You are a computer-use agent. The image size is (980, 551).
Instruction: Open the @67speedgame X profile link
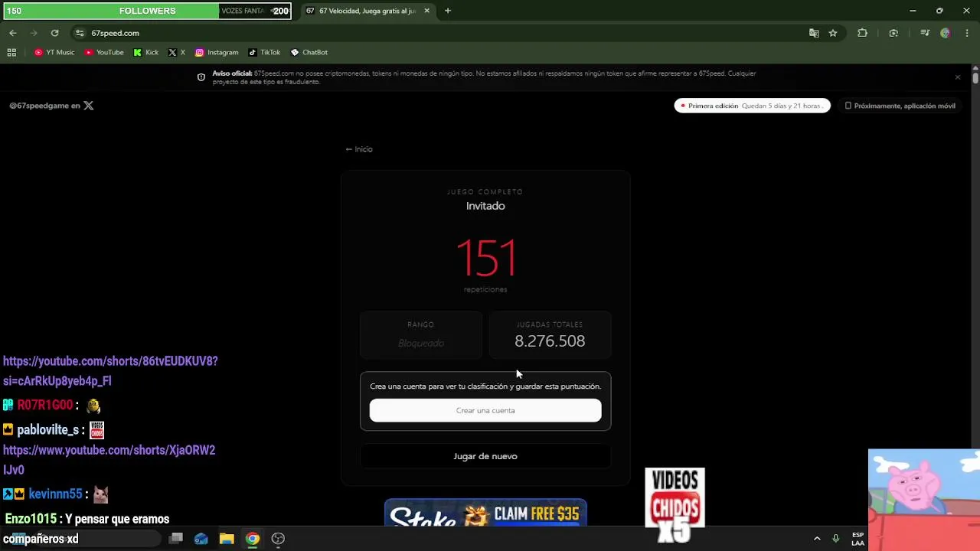[x=51, y=106]
